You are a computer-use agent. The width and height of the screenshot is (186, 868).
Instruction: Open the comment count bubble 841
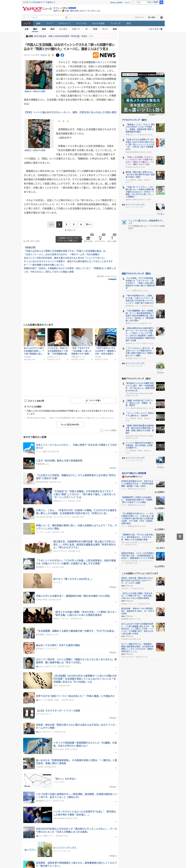click(x=44, y=55)
